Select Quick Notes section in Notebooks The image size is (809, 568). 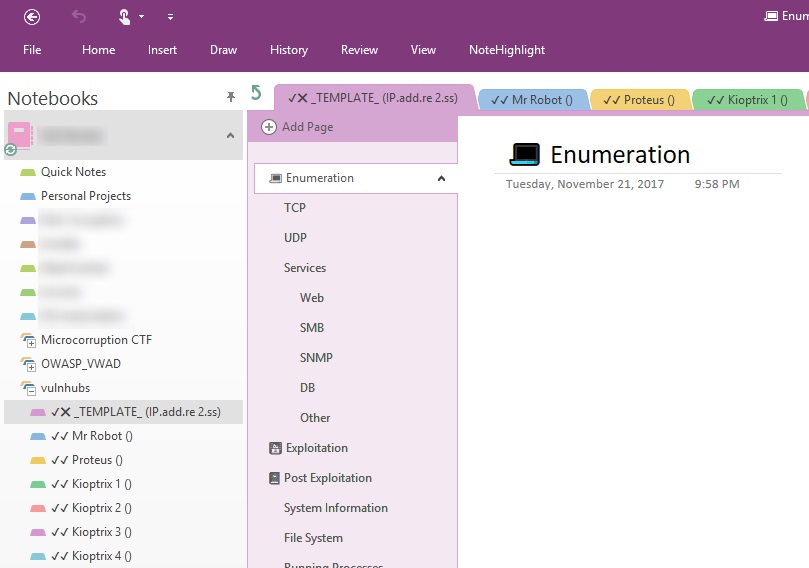click(x=73, y=172)
